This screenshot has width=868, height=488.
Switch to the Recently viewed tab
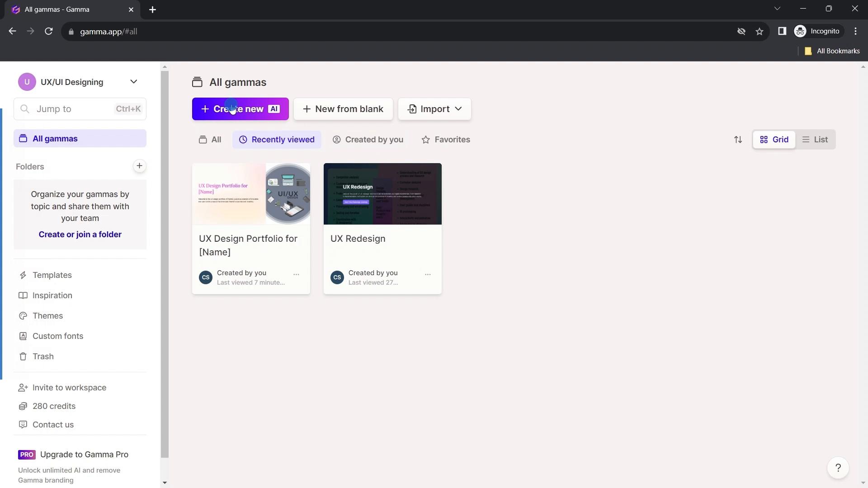277,140
